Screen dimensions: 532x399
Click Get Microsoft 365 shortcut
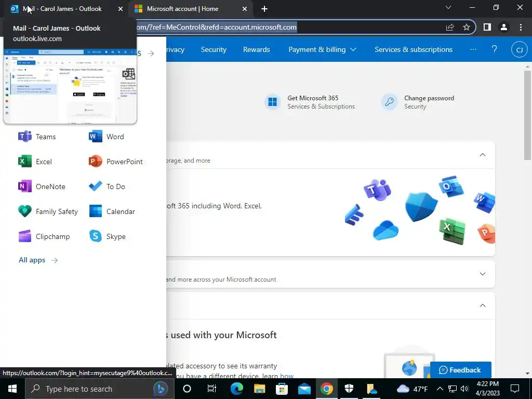[310, 102]
